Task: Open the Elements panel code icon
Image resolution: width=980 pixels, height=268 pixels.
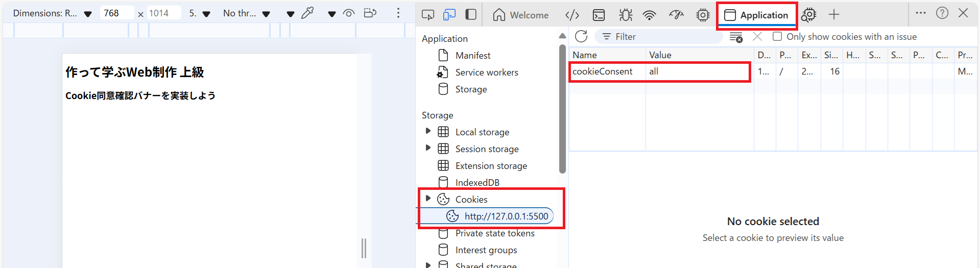Action: 572,15
